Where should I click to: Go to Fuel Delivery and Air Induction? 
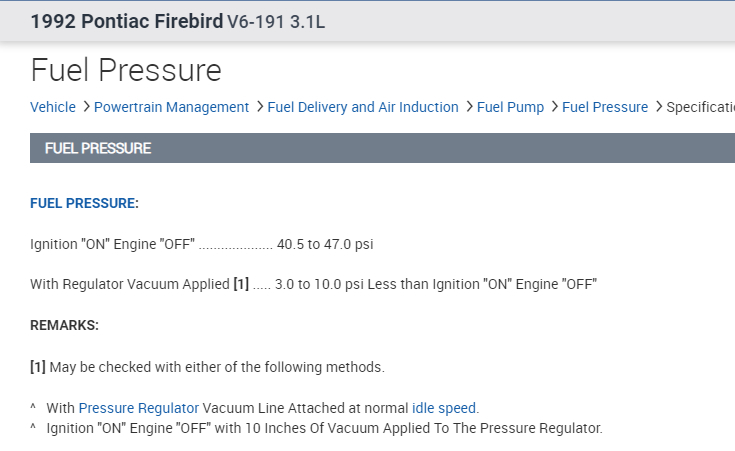[363, 107]
